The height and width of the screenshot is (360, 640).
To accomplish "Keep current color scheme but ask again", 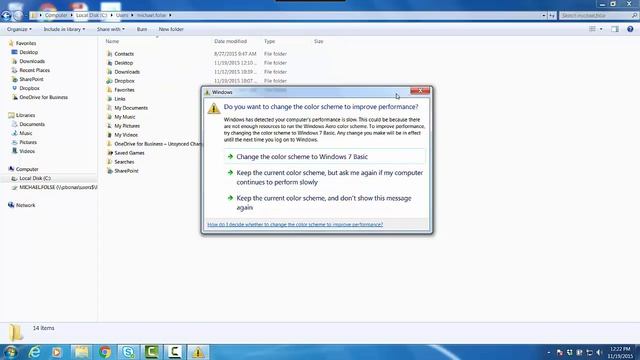I will point(324,178).
